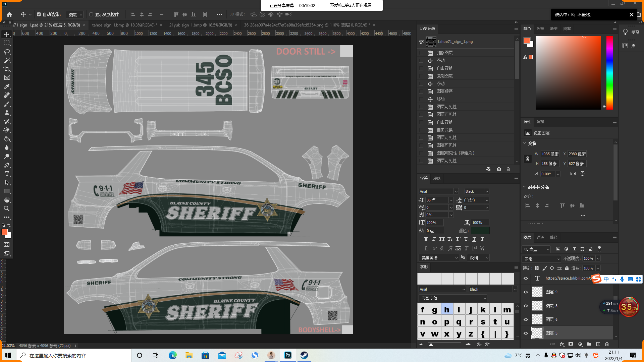Screen dimensions: 644x362
Task: Pick a hue on the color slider
Action: pos(609,73)
